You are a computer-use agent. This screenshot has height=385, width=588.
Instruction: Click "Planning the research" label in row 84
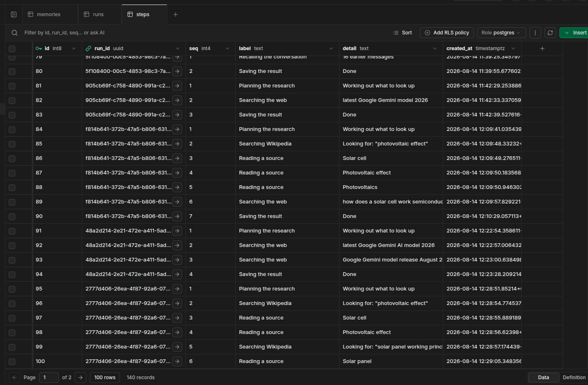(267, 129)
